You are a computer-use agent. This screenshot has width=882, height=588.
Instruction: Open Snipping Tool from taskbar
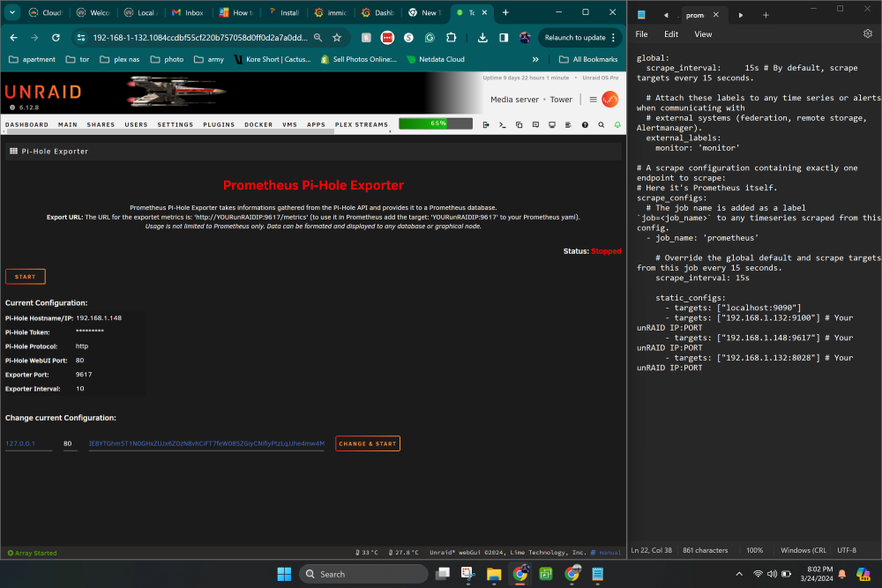pyautogui.click(x=468, y=574)
